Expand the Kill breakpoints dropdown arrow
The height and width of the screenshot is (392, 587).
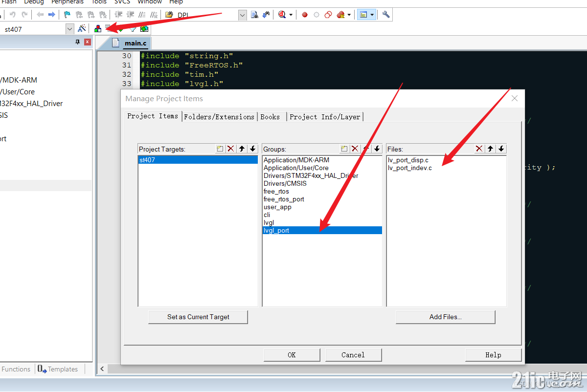point(349,15)
